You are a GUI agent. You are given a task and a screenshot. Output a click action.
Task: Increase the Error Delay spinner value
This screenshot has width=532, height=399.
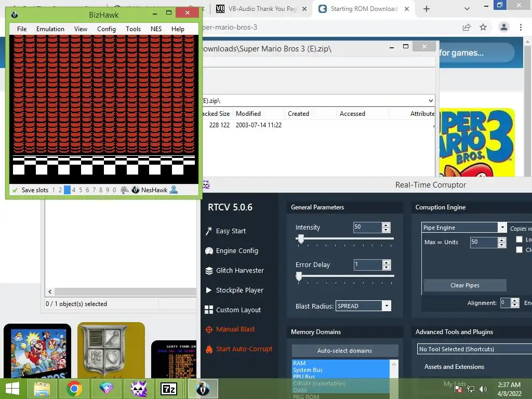[x=387, y=262]
